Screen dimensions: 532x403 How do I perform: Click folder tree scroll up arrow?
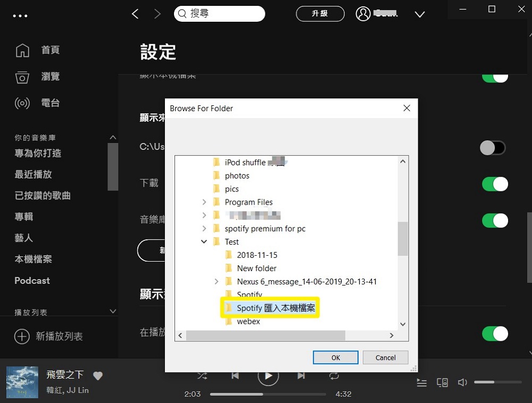click(403, 161)
